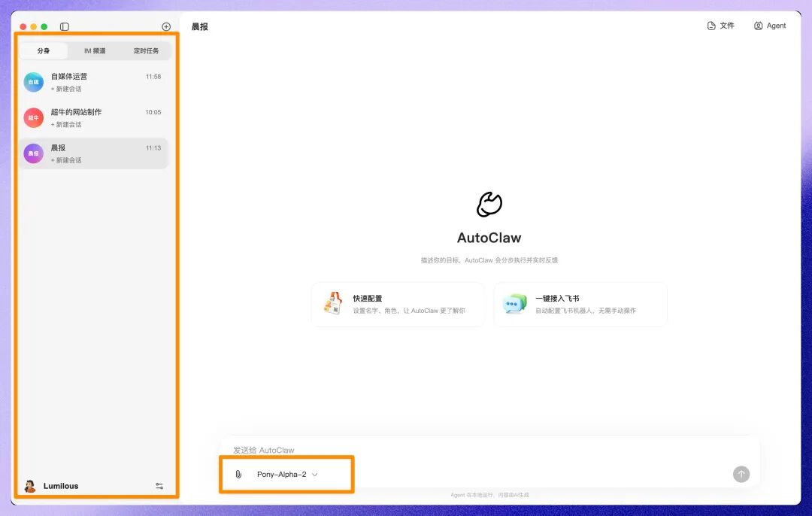Image resolution: width=812 pixels, height=516 pixels.
Task: Open settings sliders icon beside Lumilous
Action: coord(159,486)
